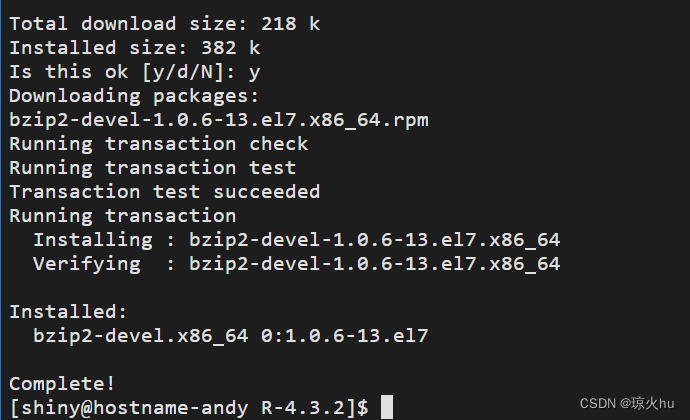690x420 pixels.
Task: Click the bzip2-devel .rpm filename
Action: [x=219, y=120]
